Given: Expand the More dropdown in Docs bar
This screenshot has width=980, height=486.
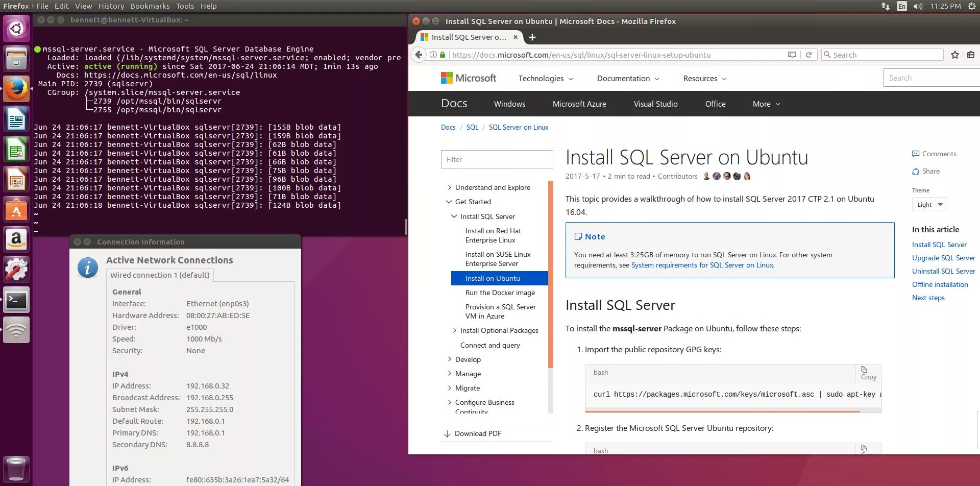Looking at the screenshot, I should click(x=767, y=104).
